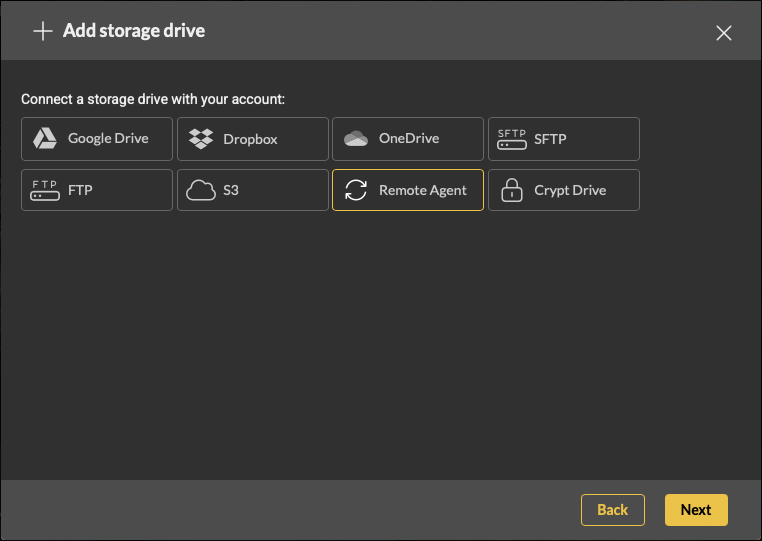Choose the Dropbox text label
762x541 pixels.
pos(250,139)
